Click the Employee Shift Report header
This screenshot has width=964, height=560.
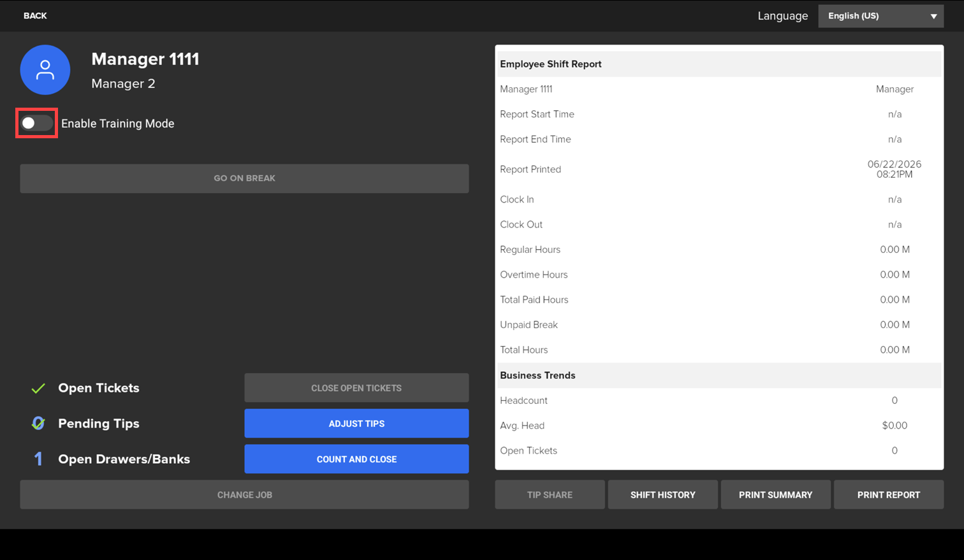pos(551,64)
